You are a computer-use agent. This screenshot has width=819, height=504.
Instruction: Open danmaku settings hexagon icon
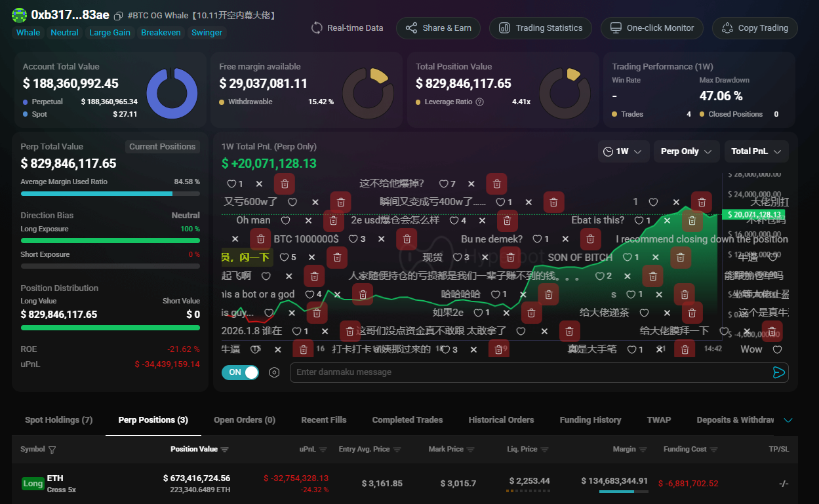[x=274, y=372]
